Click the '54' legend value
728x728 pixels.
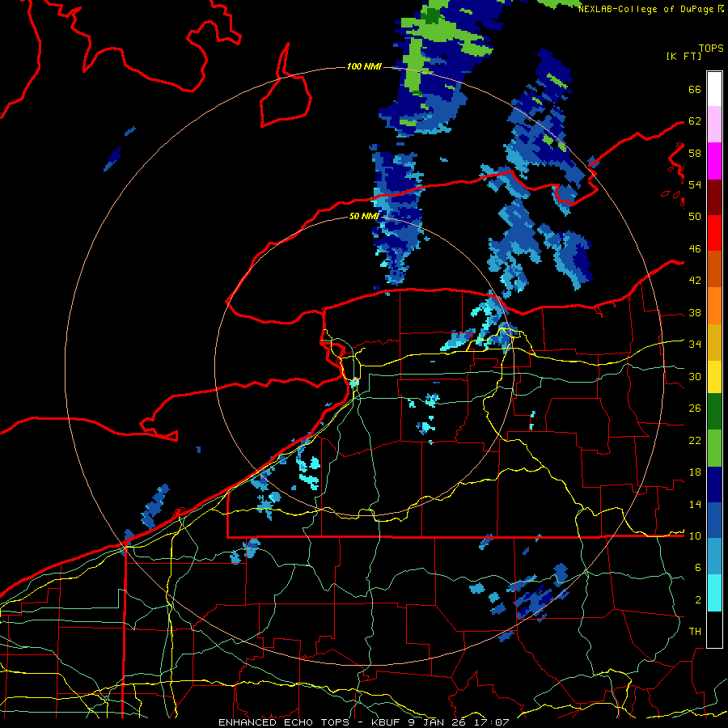click(x=695, y=184)
